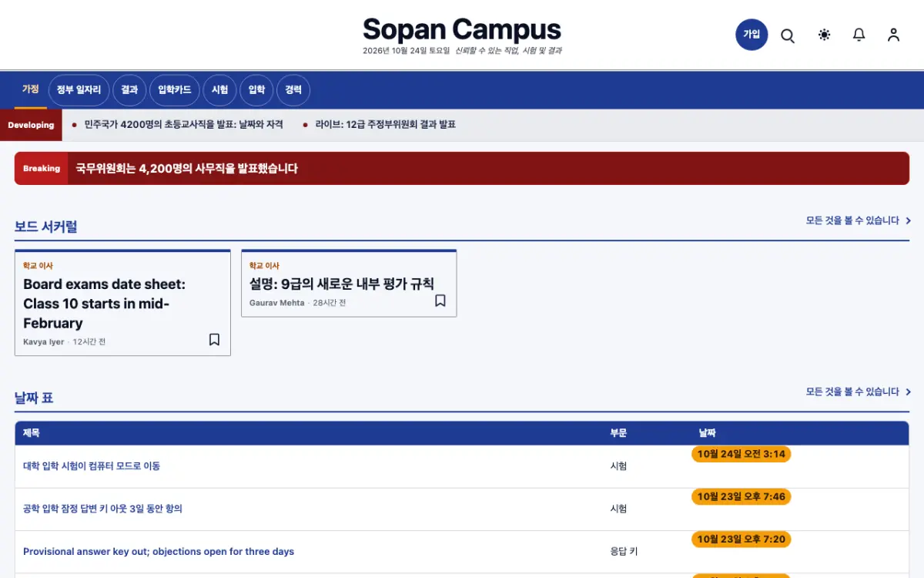Open the search icon in header
This screenshot has width=924, height=578.
point(788,35)
